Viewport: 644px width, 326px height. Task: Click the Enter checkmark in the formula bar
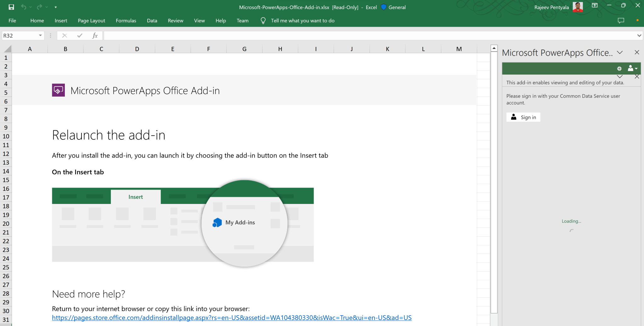[x=80, y=35]
